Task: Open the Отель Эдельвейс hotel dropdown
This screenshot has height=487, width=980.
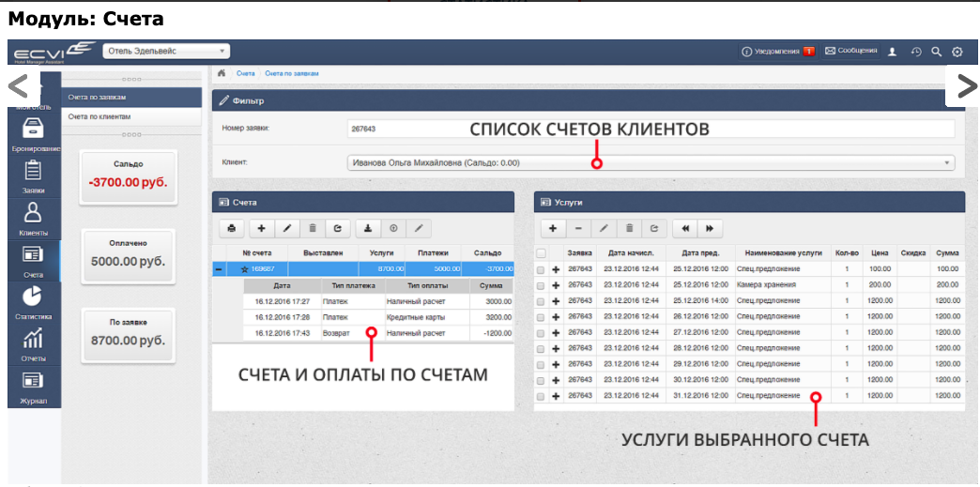Action: coord(166,52)
